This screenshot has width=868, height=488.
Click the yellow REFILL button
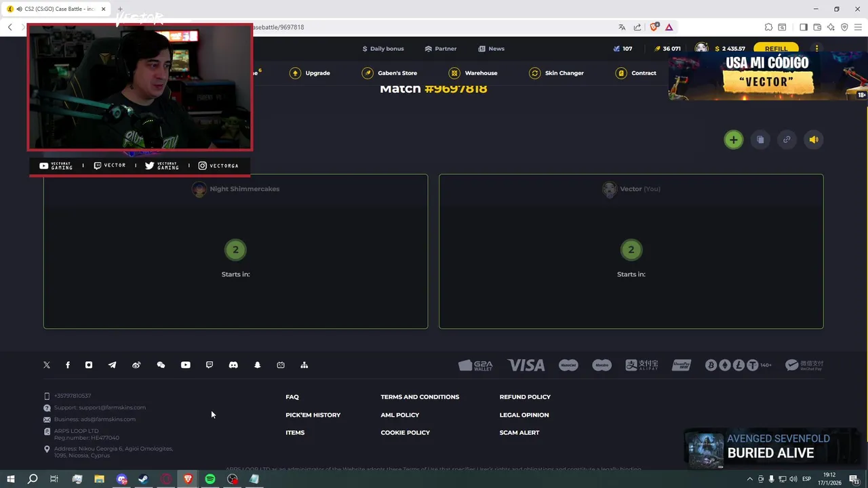[x=776, y=49]
